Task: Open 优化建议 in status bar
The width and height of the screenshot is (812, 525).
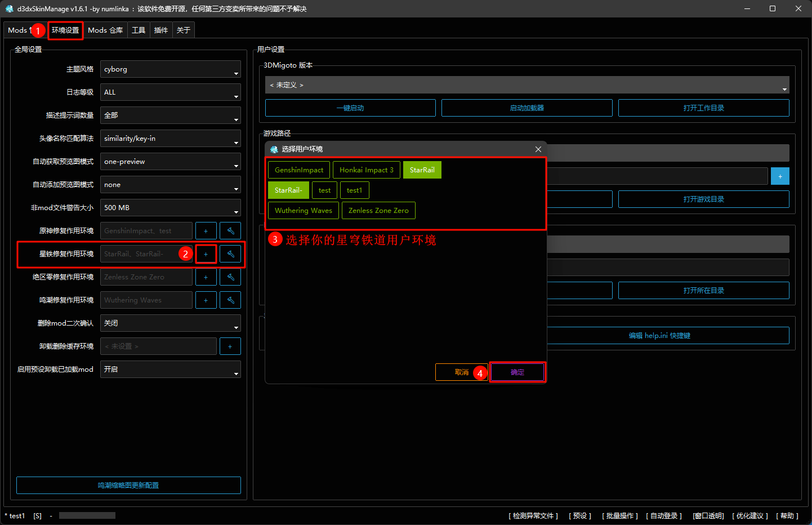Action: coord(750,516)
